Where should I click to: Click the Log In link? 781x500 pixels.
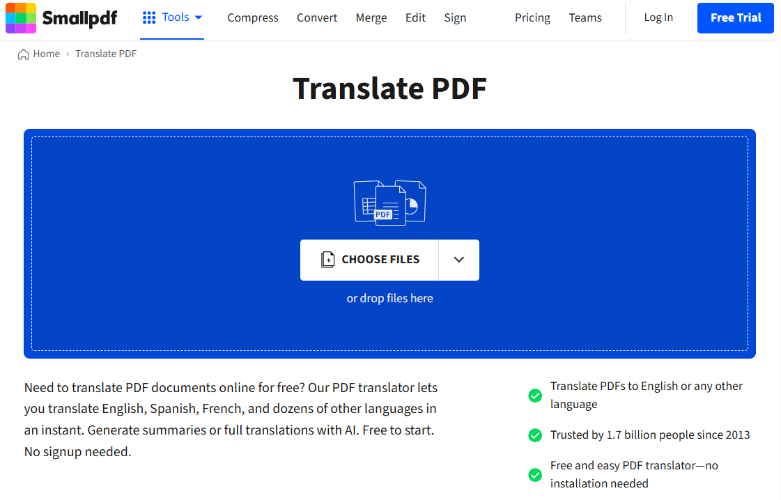tap(658, 17)
